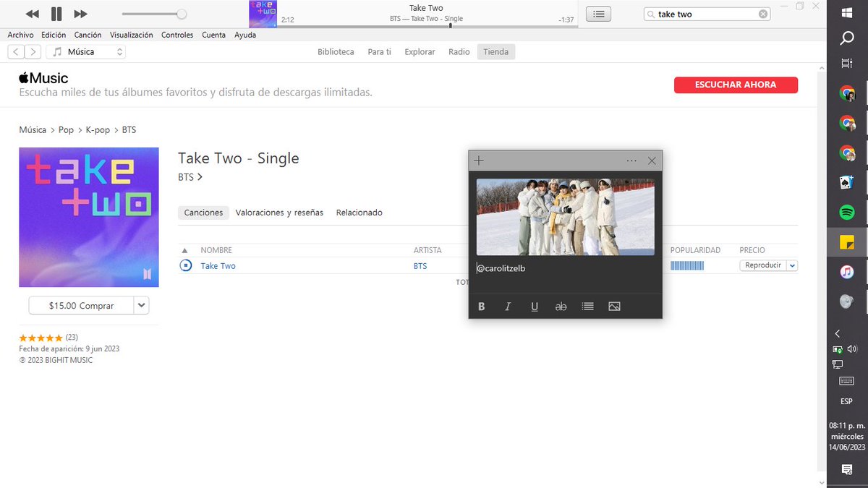Show hidden system tray icons chevron
Image resolution: width=868 pixels, height=488 pixels.
(837, 333)
